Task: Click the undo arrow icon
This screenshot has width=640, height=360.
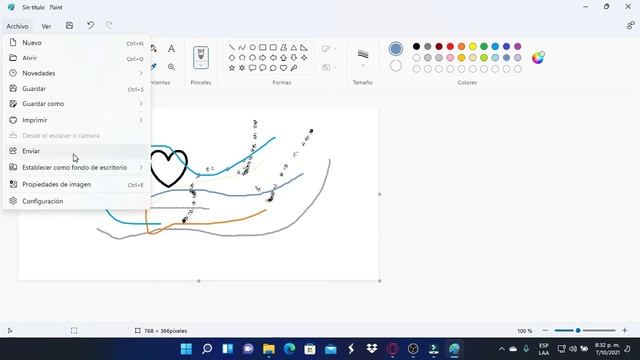Action: coord(91,25)
